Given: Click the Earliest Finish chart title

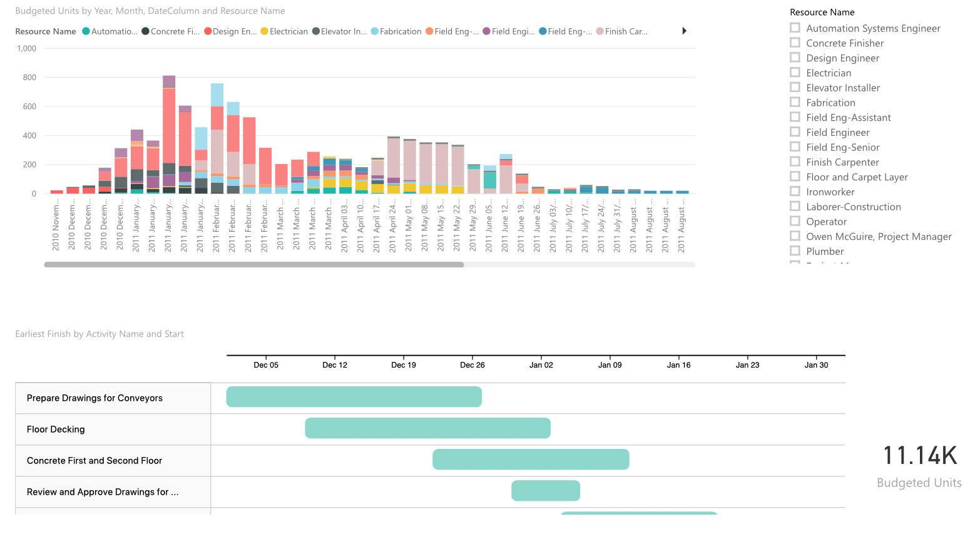Looking at the screenshot, I should [x=100, y=334].
